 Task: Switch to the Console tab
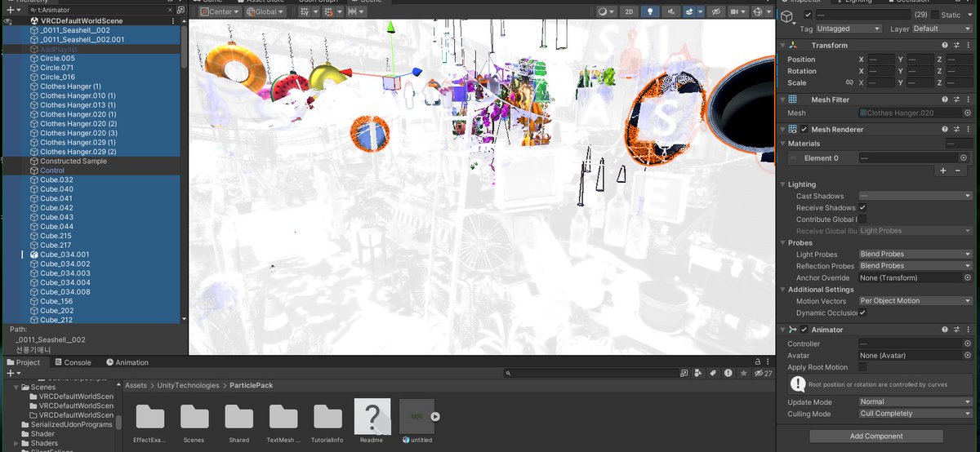tap(73, 362)
